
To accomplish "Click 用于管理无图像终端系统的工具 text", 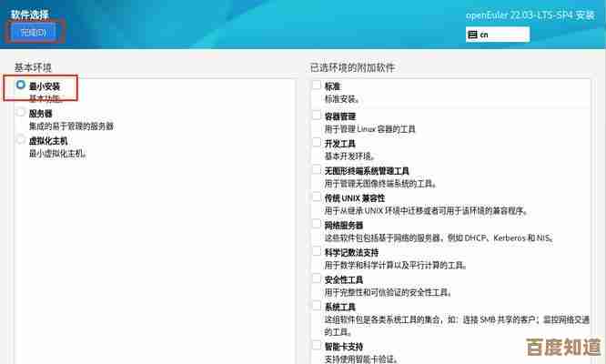I will pyautogui.click(x=380, y=184).
